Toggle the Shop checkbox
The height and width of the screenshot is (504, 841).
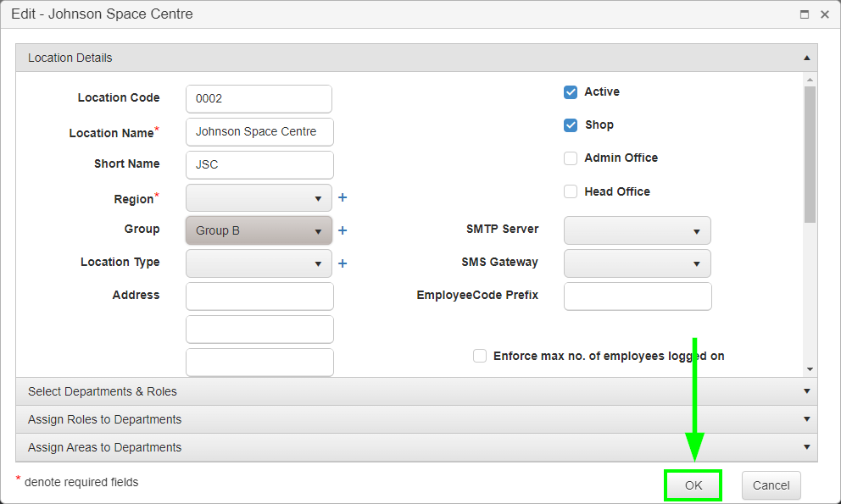tap(571, 125)
